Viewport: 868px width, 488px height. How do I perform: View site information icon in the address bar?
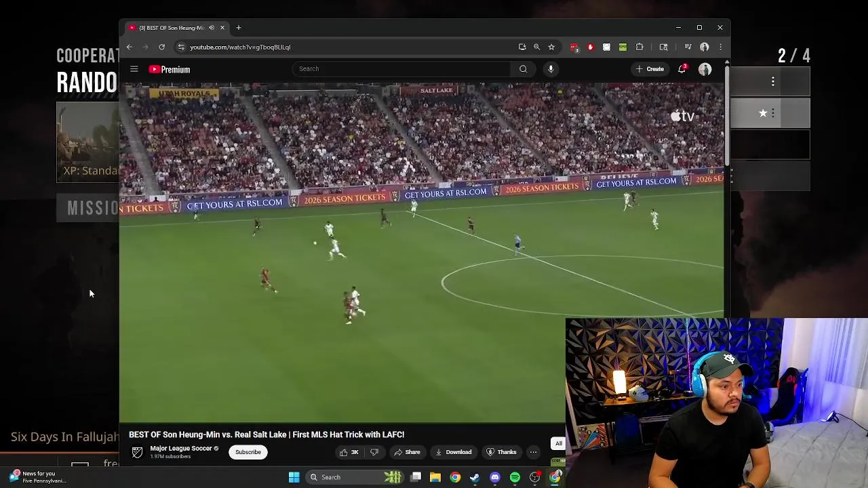tap(180, 47)
